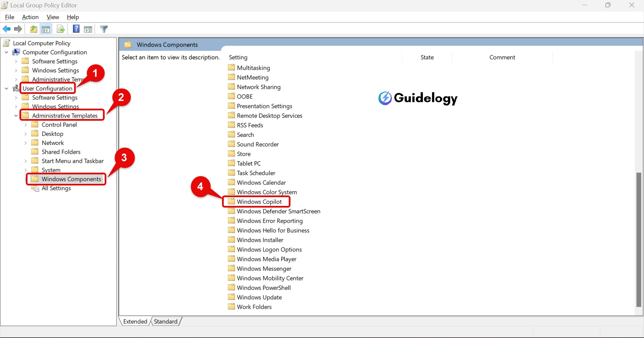Click the OOBE folder icon
This screenshot has height=338, width=644.
pyautogui.click(x=231, y=96)
